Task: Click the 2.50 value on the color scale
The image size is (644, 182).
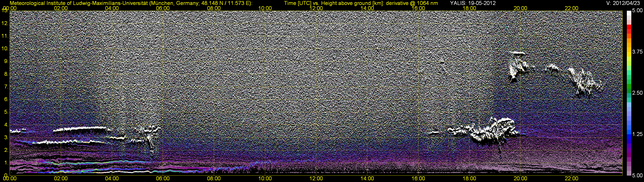Action: 637,93
